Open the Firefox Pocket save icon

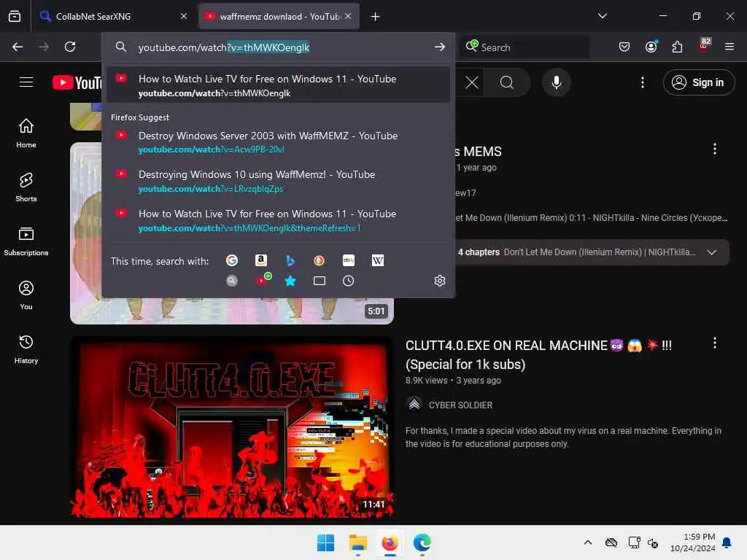(x=624, y=47)
